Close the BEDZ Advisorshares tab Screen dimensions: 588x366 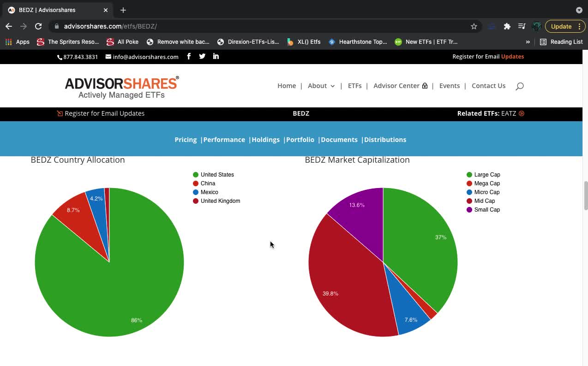pyautogui.click(x=106, y=10)
